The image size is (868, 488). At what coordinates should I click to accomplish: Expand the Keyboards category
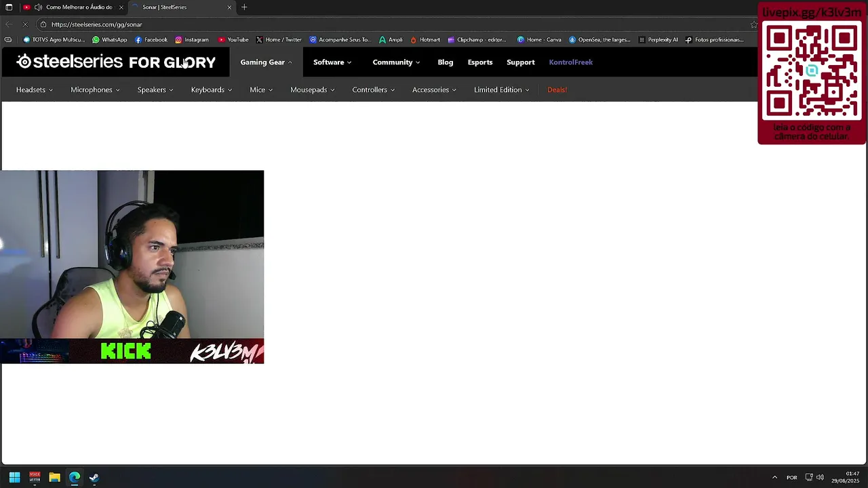[x=212, y=89]
